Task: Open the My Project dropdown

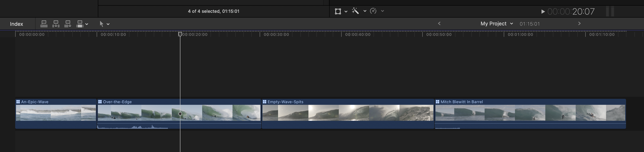Action: tap(497, 24)
